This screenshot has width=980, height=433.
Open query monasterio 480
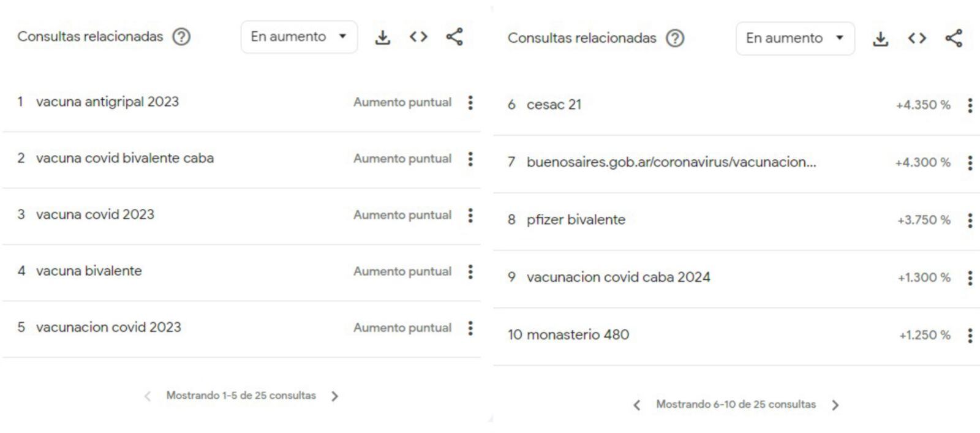coord(578,334)
